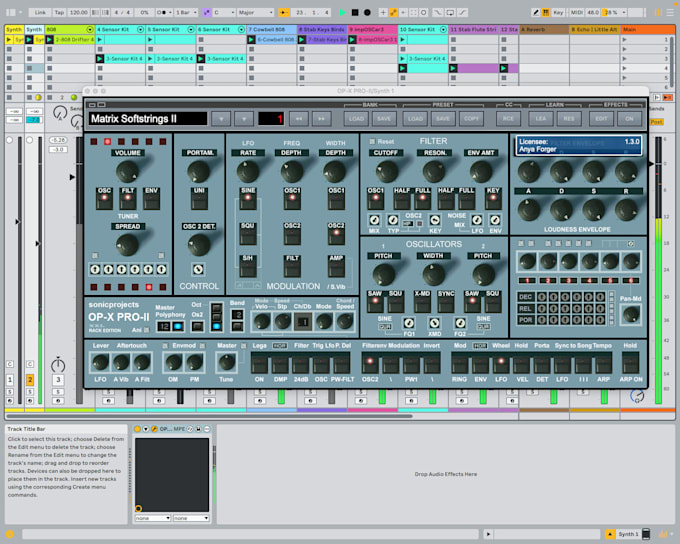Select the 9 impOSCar3 track header
This screenshot has width=680, height=544.
373,29
